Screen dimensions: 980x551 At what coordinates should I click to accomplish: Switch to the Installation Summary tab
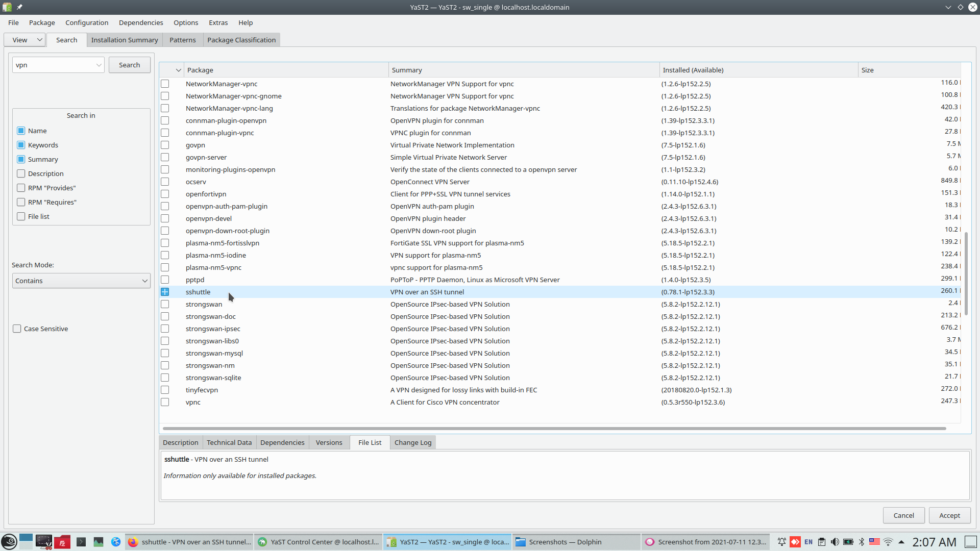125,40
